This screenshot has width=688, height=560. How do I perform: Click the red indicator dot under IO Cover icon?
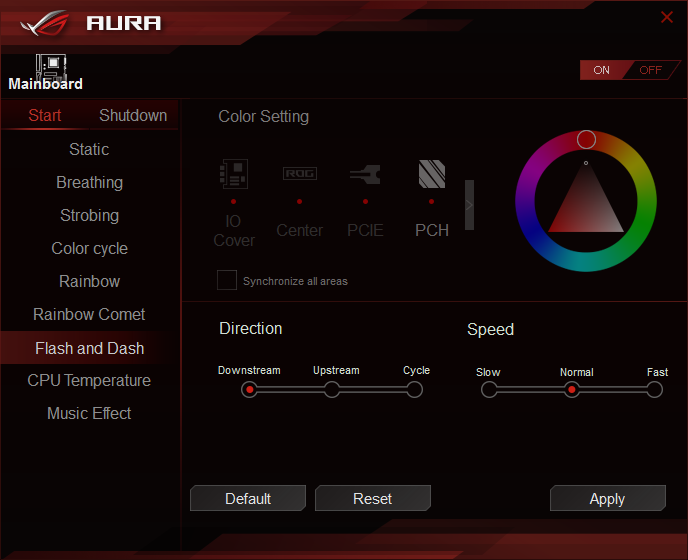point(233,201)
